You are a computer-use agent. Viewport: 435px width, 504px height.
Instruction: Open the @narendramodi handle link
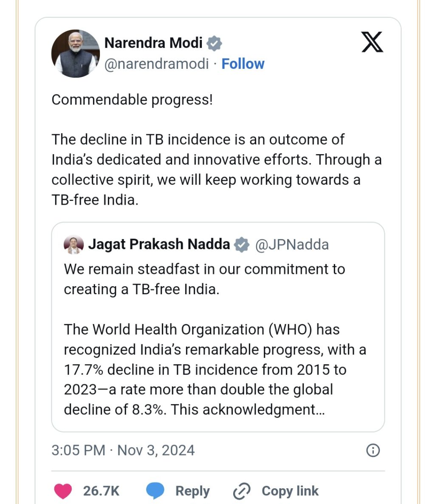157,64
